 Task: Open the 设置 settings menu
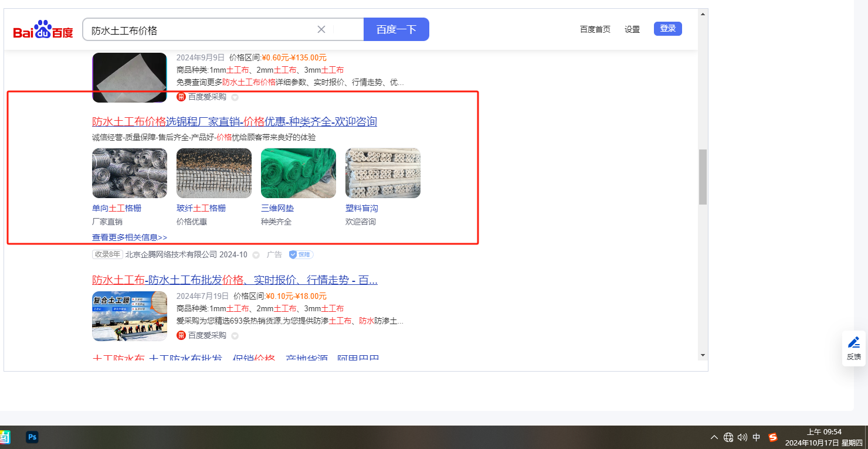[x=632, y=29]
